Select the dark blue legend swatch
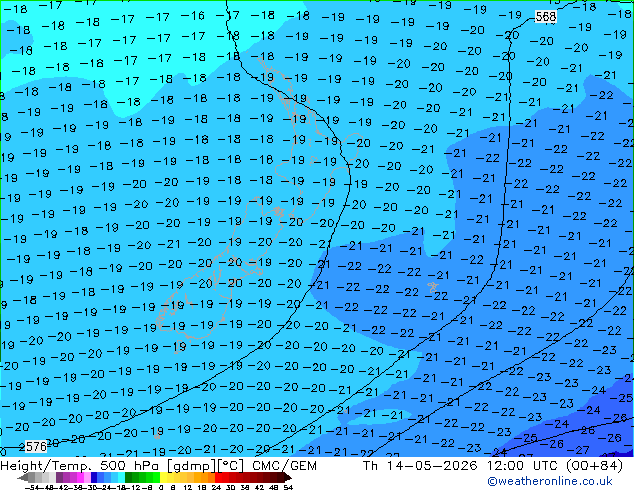This screenshot has width=634, height=490. [x=94, y=477]
